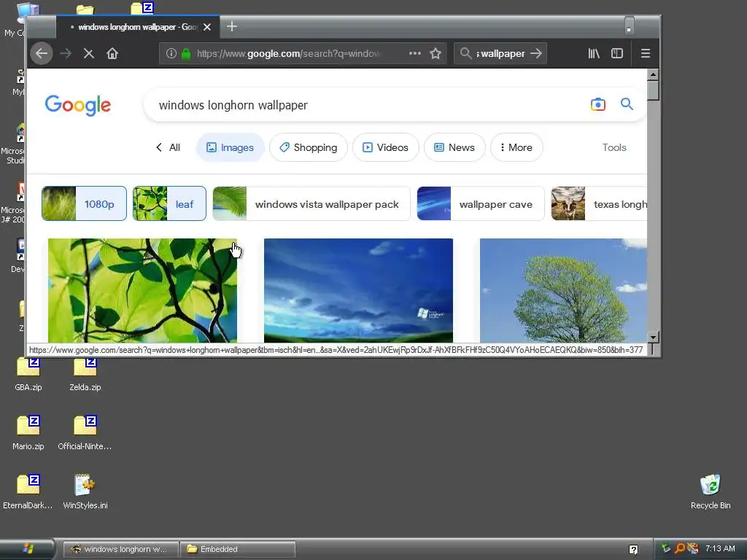
Task: Open the blue sky Longhorn wallpaper
Action: tap(358, 290)
